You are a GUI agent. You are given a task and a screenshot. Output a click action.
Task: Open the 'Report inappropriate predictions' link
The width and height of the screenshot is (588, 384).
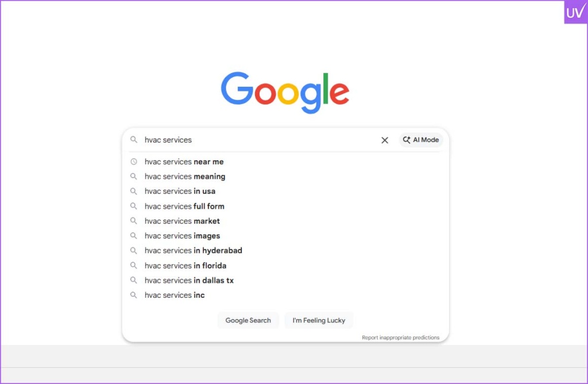coord(400,337)
